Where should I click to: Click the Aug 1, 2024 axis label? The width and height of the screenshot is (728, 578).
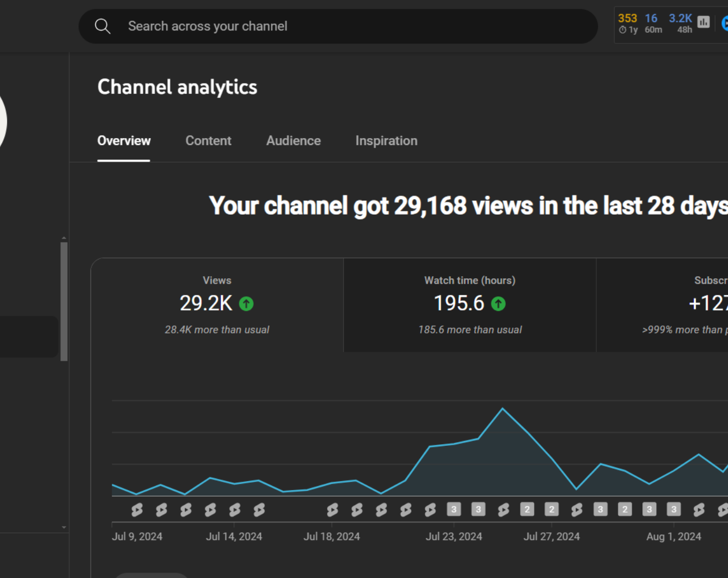[673, 536]
